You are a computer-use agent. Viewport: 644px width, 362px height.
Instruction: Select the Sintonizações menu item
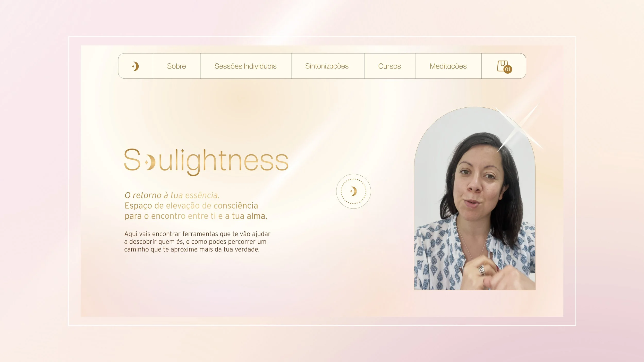(x=327, y=66)
